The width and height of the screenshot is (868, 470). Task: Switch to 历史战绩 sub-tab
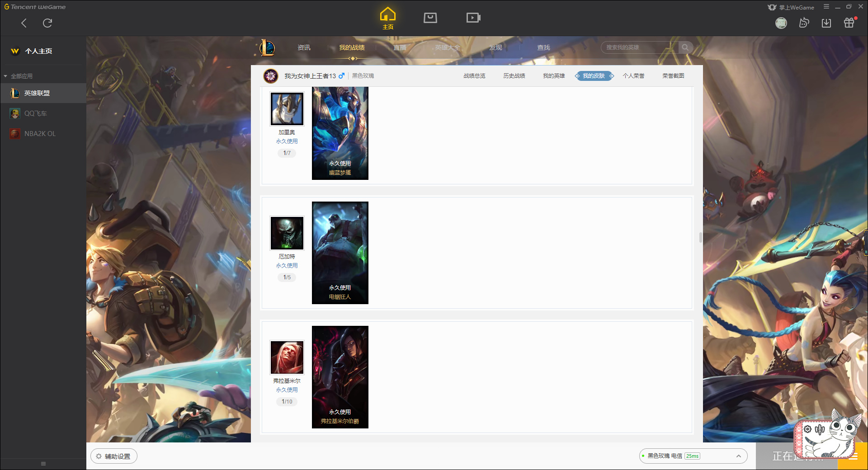point(514,76)
